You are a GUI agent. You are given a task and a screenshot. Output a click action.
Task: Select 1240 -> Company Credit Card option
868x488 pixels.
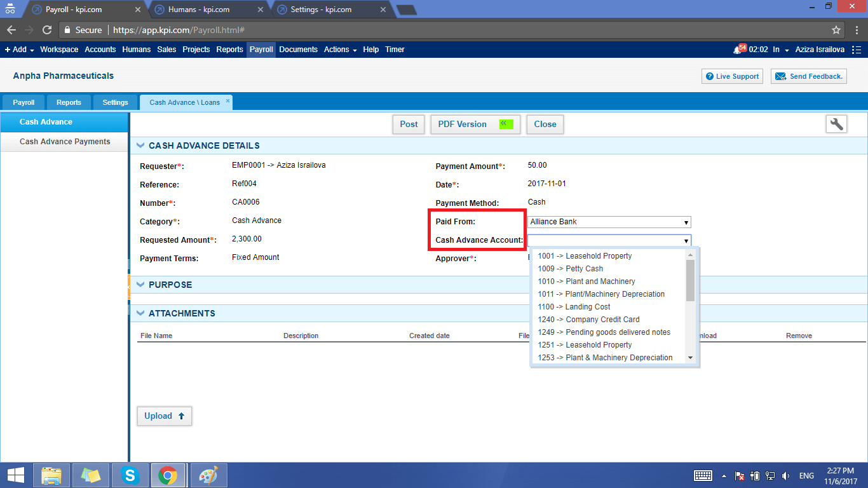(x=609, y=320)
